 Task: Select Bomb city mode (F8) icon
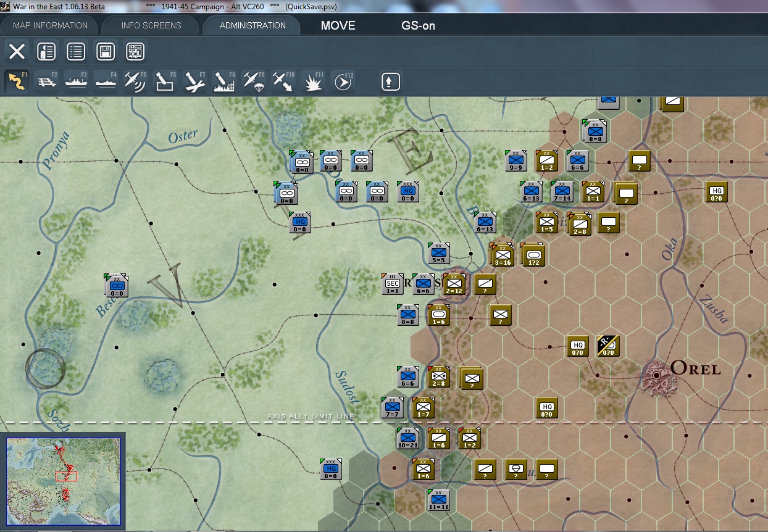pyautogui.click(x=224, y=81)
